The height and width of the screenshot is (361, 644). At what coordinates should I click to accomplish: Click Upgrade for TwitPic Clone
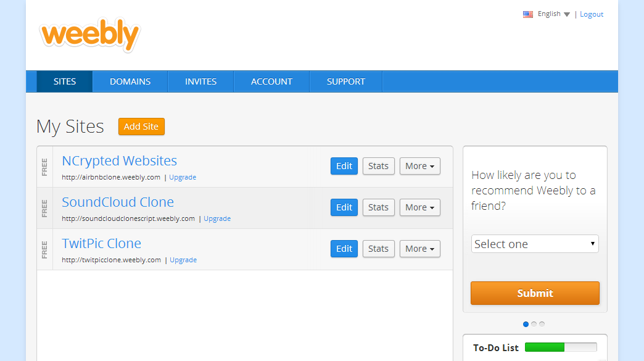click(183, 260)
